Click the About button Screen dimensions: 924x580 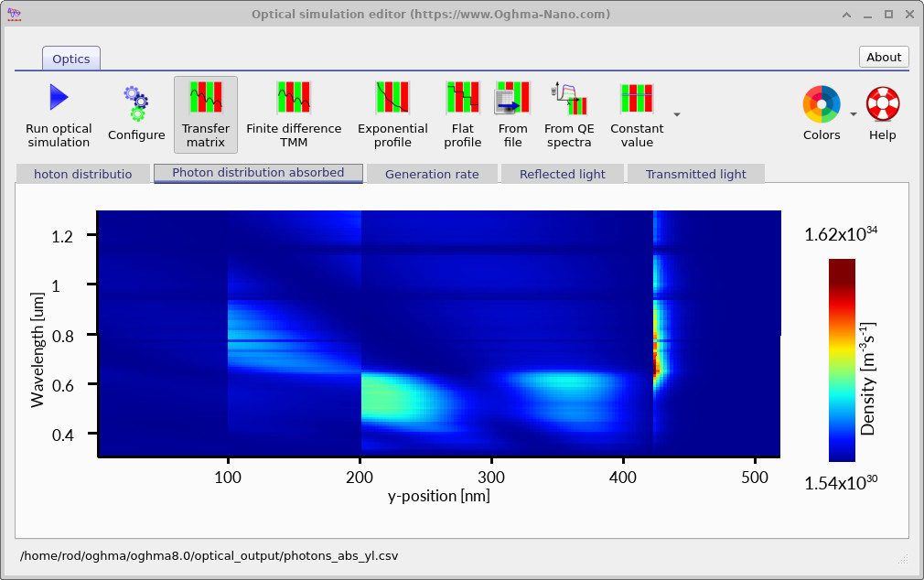884,57
